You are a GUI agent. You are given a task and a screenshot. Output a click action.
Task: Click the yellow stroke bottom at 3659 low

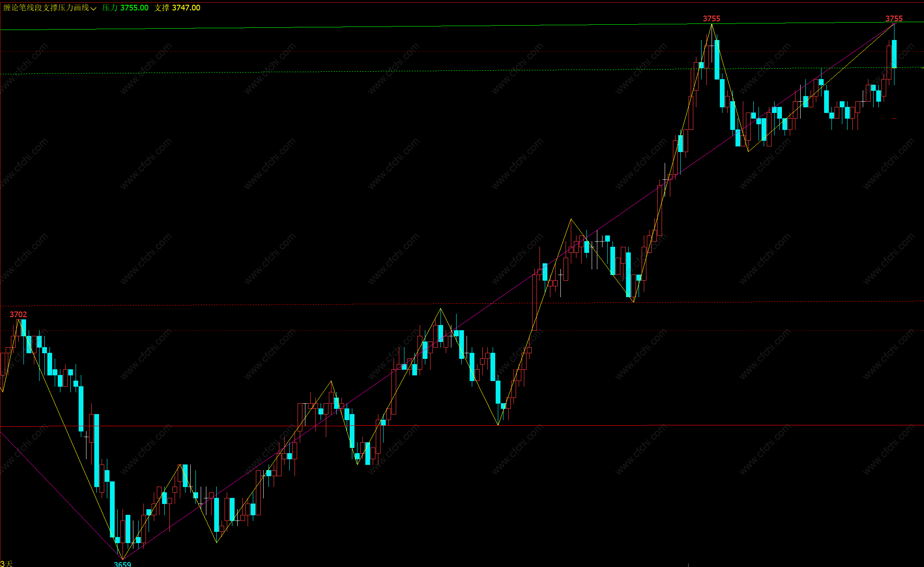pos(123,559)
